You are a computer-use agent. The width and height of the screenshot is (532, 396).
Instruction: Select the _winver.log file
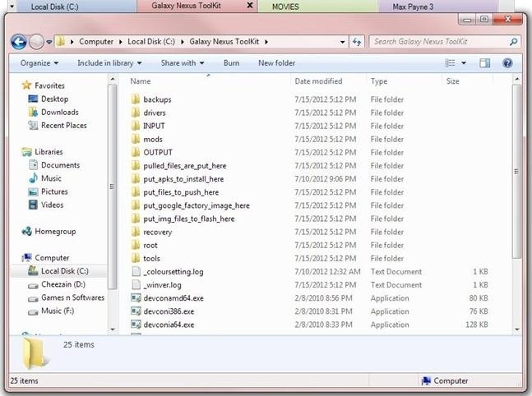tap(162, 285)
